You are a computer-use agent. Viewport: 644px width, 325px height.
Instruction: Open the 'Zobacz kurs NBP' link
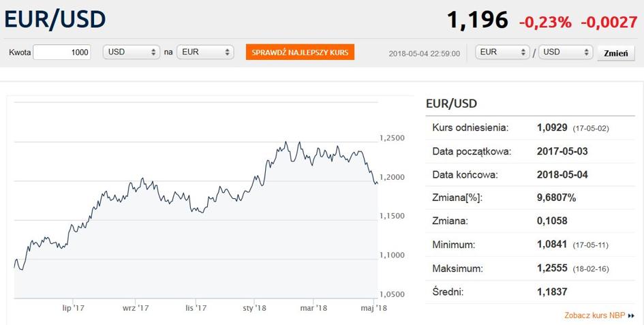595,315
